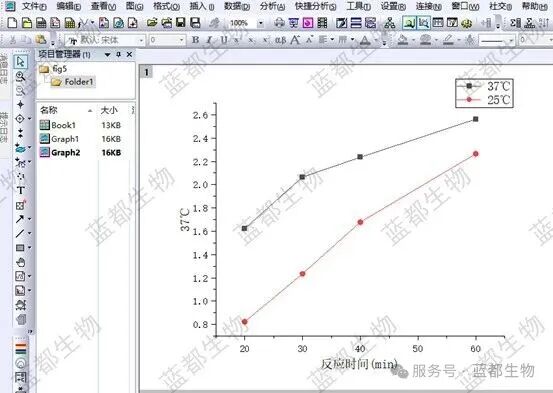
Task: Open the Project Manager panel menu arrow
Action: click(x=108, y=55)
